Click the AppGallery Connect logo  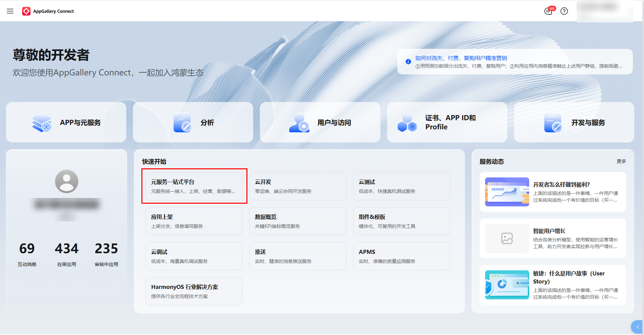coord(26,11)
